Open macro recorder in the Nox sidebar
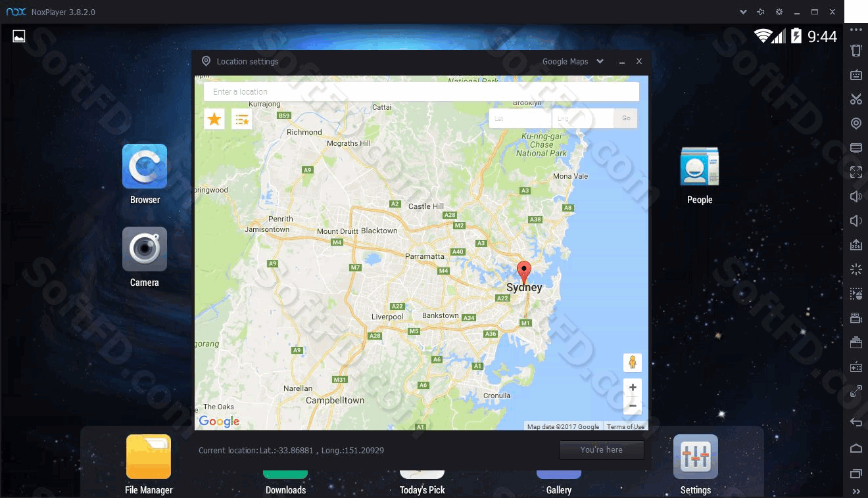 click(x=856, y=294)
